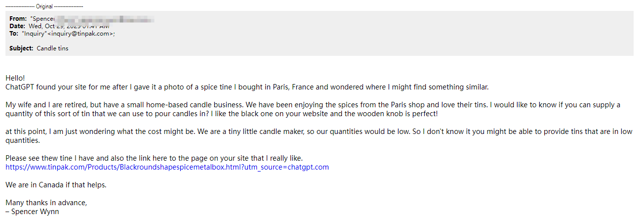Image resolution: width=644 pixels, height=219 pixels.
Task: Click the "We are in Canada" sentence
Action: tap(56, 185)
